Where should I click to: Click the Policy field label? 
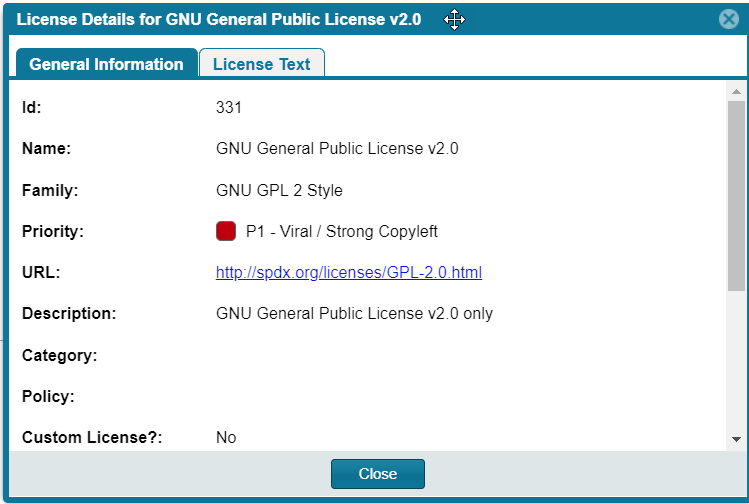coord(48,396)
